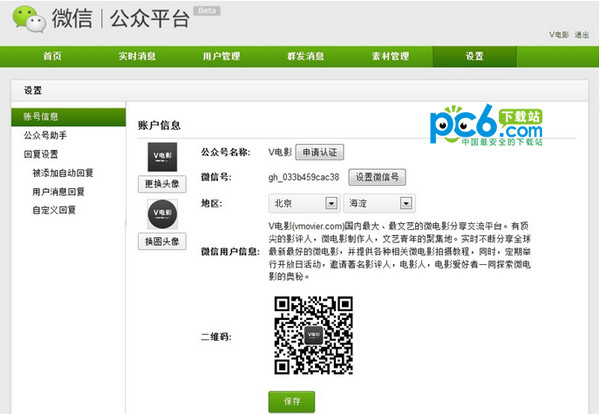600x414 pixels.
Task: Click the 更换头像 button
Action: 162,184
